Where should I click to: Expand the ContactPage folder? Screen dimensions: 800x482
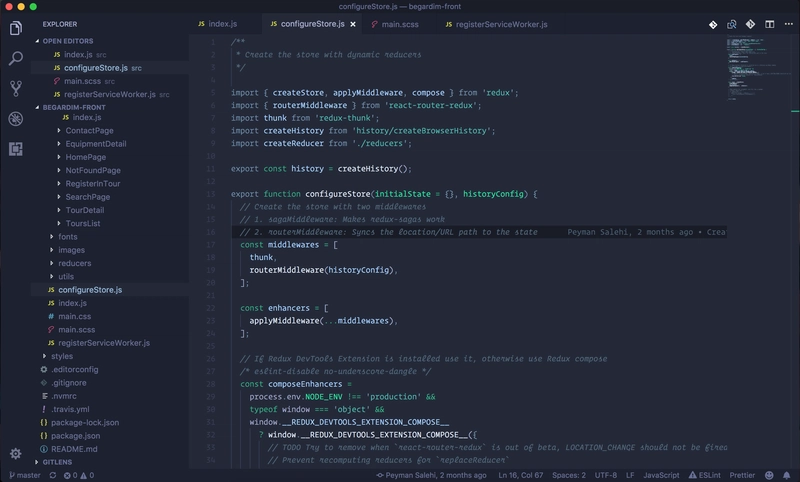pyautogui.click(x=89, y=131)
